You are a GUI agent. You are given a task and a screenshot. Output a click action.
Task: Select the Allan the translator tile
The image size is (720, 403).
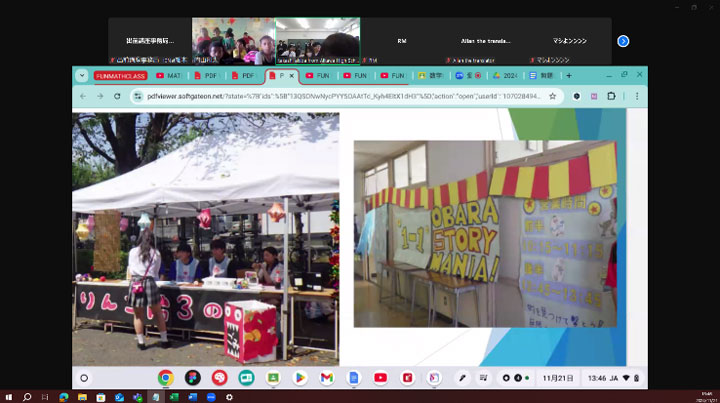click(486, 41)
